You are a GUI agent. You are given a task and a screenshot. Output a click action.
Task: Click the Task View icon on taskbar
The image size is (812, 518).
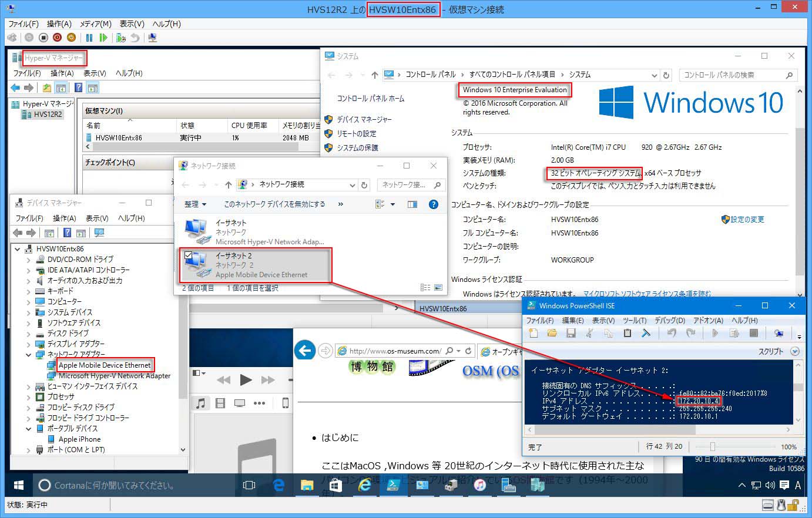click(x=249, y=486)
